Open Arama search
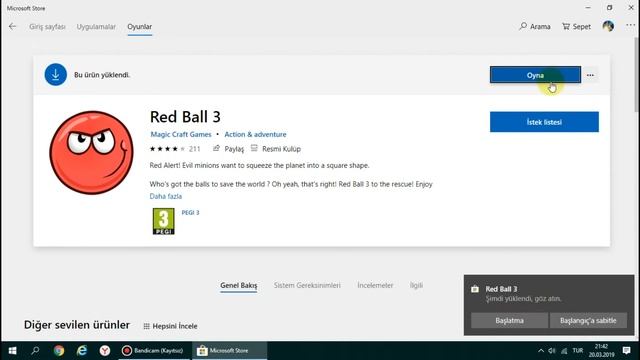This screenshot has height=360, width=640. pyautogui.click(x=535, y=27)
